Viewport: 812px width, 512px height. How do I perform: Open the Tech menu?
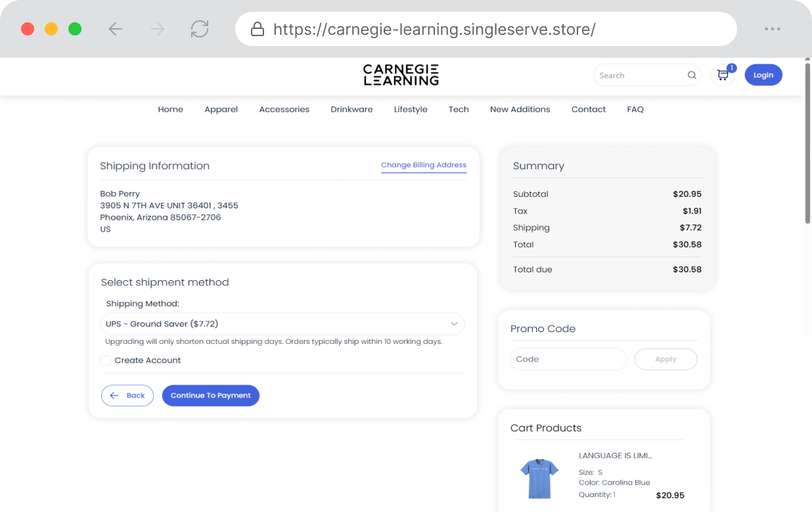(x=459, y=110)
